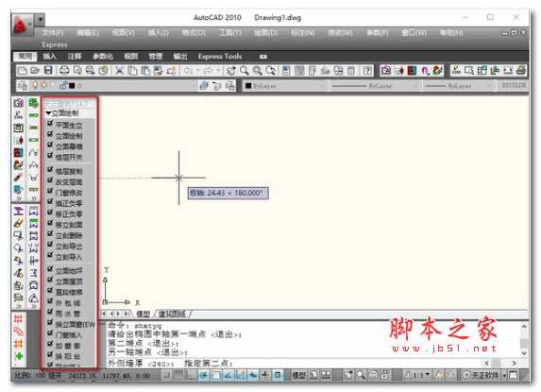Open the 文件(F) menu
The image size is (541, 392).
pos(53,33)
